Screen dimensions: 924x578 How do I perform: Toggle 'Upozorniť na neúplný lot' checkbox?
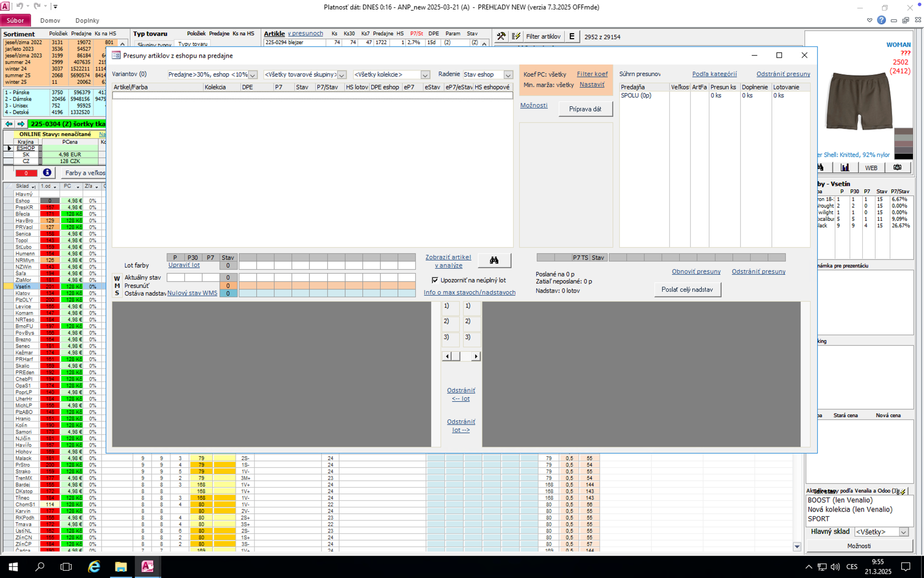tap(435, 280)
